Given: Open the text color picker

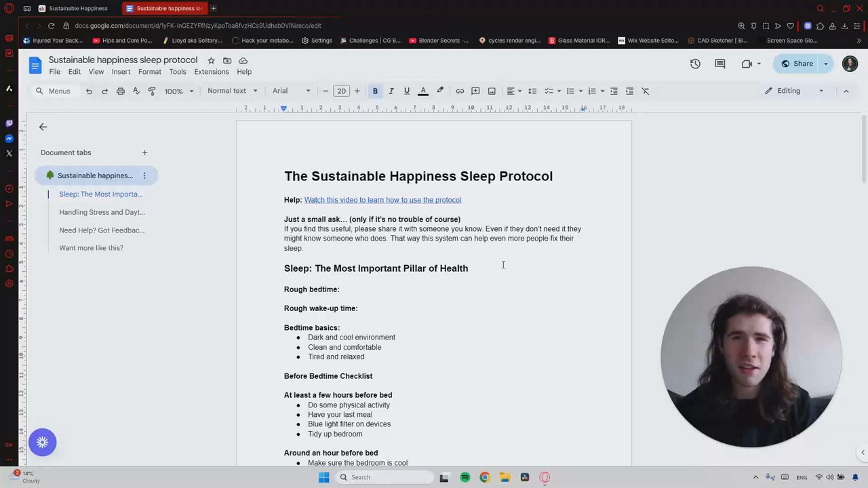Looking at the screenshot, I should point(423,91).
